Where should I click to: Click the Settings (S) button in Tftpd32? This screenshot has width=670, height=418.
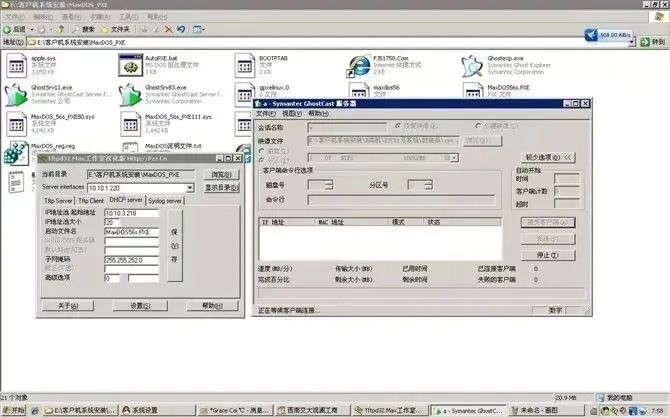pyautogui.click(x=140, y=306)
